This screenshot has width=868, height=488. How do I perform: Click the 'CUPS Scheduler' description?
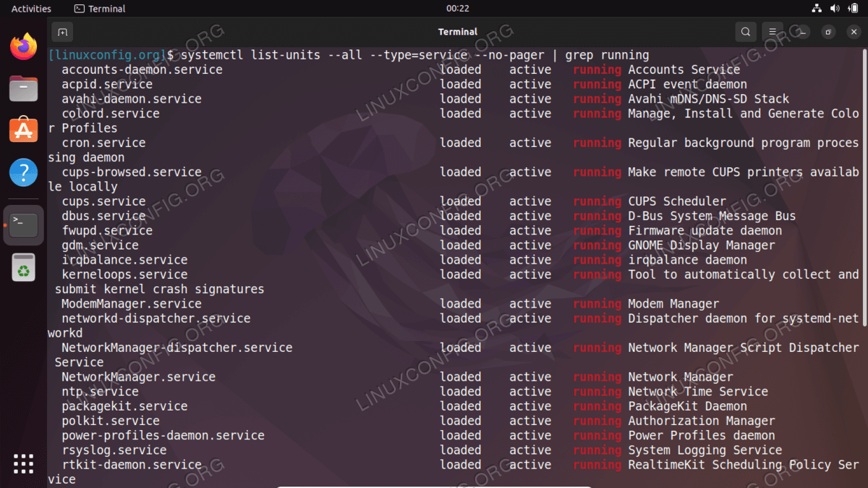coord(677,201)
